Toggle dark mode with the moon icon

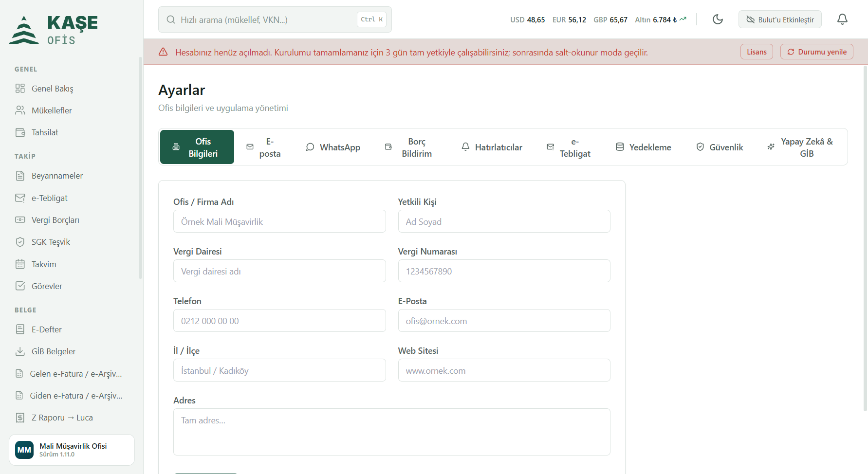(718, 19)
